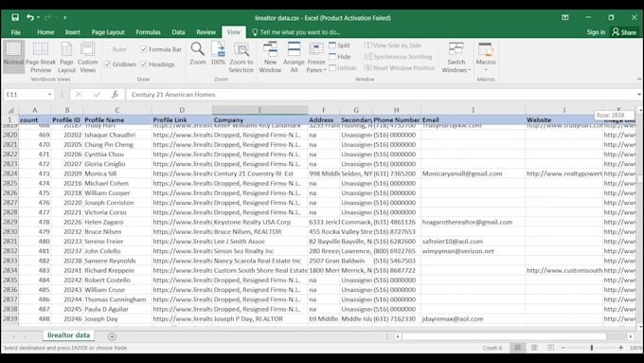Open the Name Box dropdown arrow

tap(49, 95)
